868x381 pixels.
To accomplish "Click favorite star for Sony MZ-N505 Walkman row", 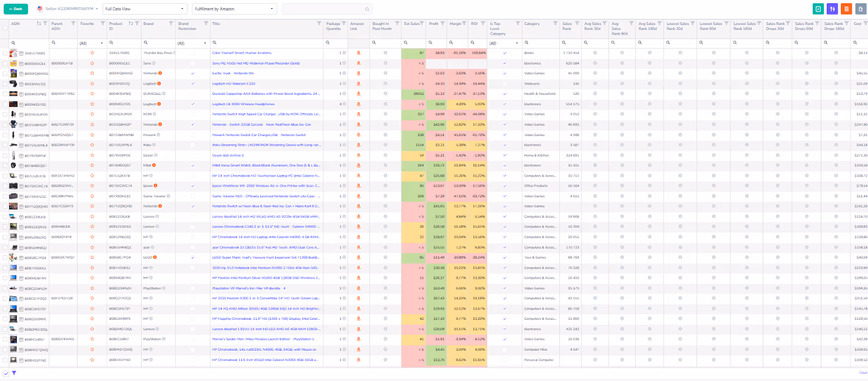I will pos(92,63).
